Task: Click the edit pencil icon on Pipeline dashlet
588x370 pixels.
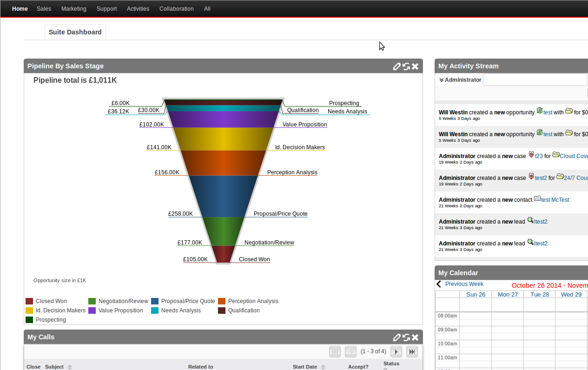Action: coord(396,66)
